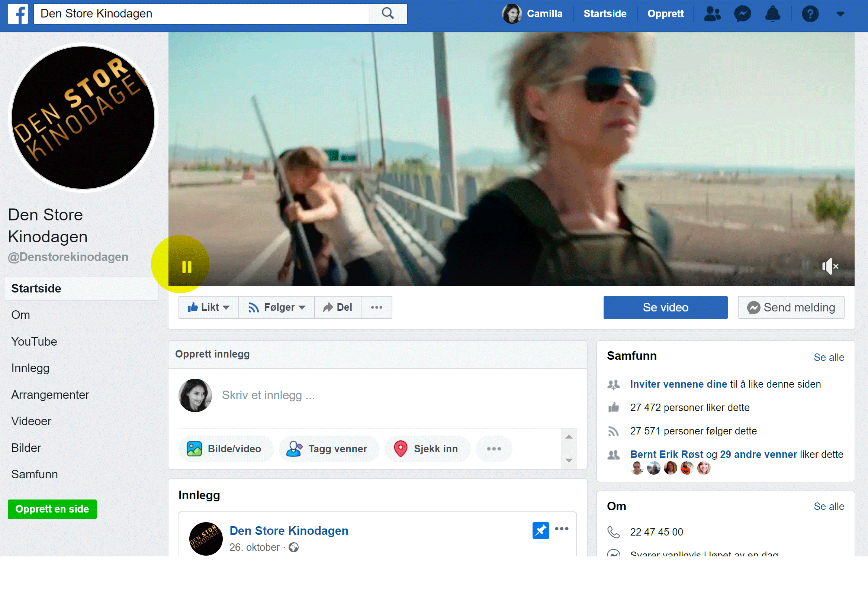Open the page's round profile picture
The image size is (868, 611).
83,117
